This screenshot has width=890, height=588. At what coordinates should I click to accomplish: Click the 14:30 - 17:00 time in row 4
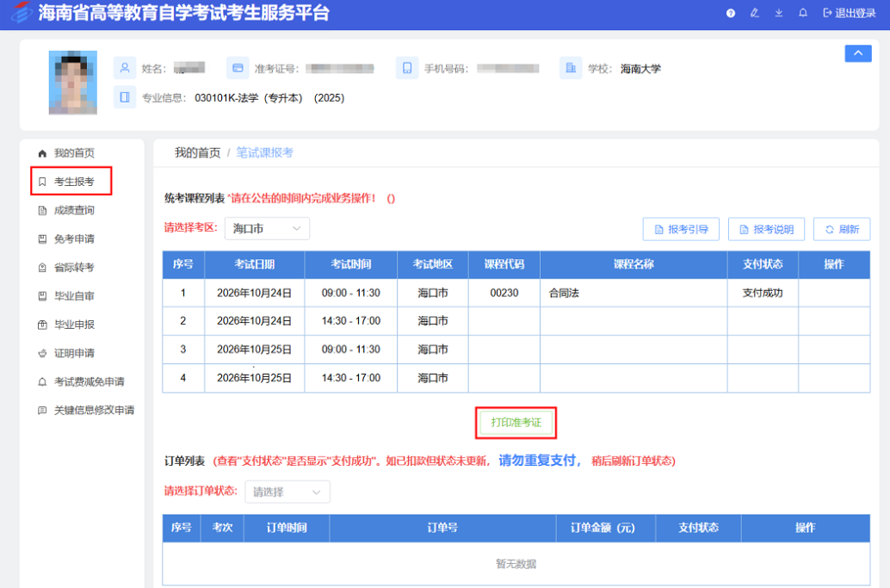point(351,377)
